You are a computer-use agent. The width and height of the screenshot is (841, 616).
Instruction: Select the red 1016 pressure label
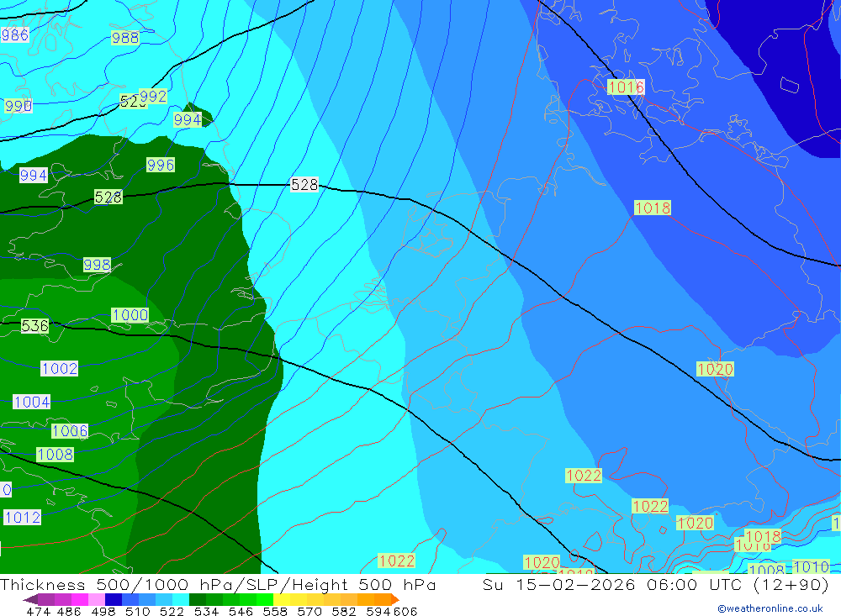tap(626, 87)
